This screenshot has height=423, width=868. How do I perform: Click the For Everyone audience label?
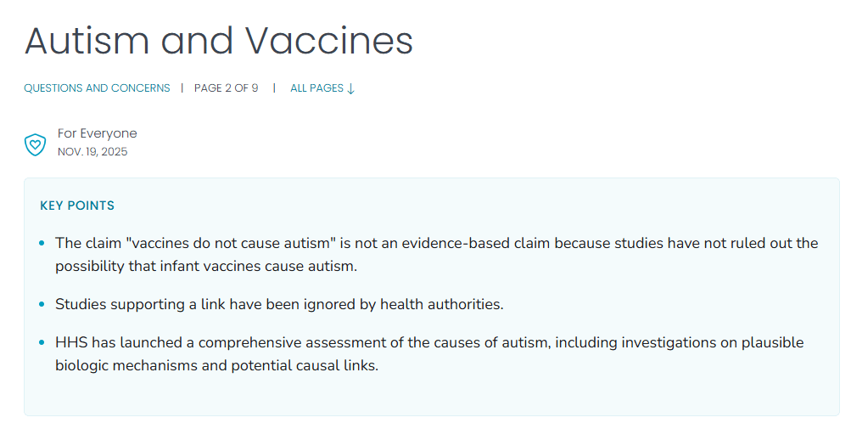(x=97, y=133)
